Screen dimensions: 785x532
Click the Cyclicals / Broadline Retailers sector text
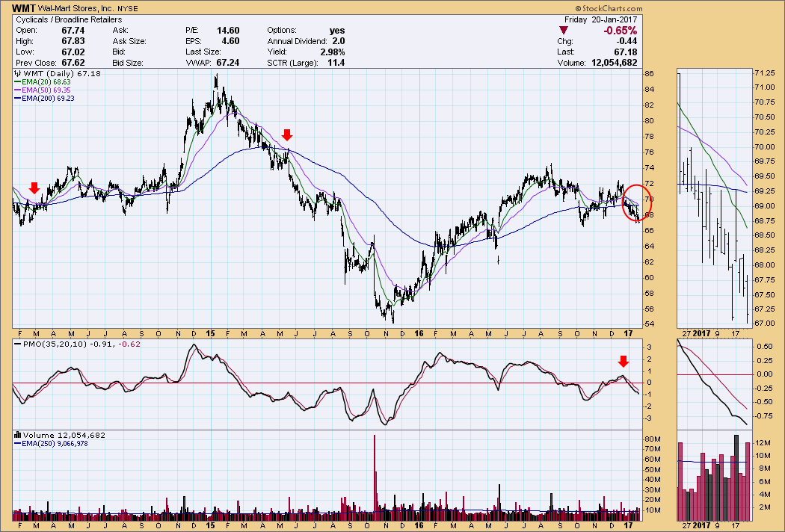click(x=69, y=19)
